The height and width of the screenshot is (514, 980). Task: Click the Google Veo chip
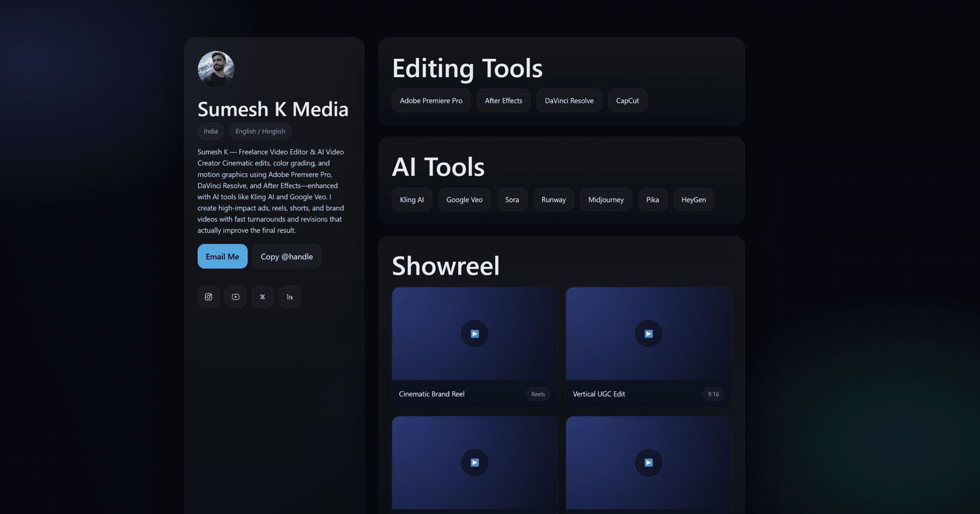[x=464, y=200]
